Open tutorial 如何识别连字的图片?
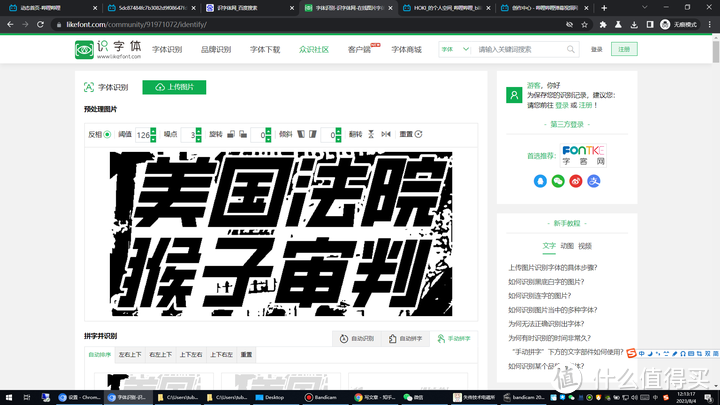720x405 pixels. 540,296
